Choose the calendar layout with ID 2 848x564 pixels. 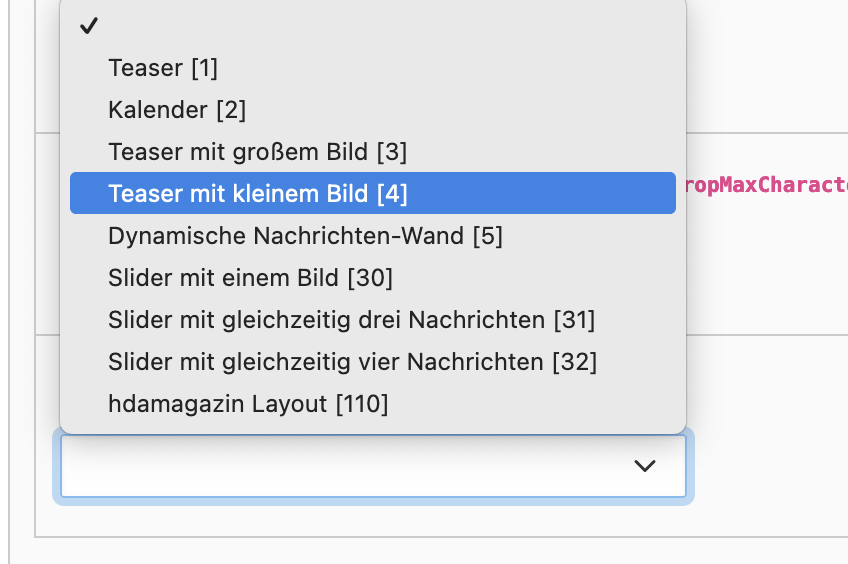373,110
